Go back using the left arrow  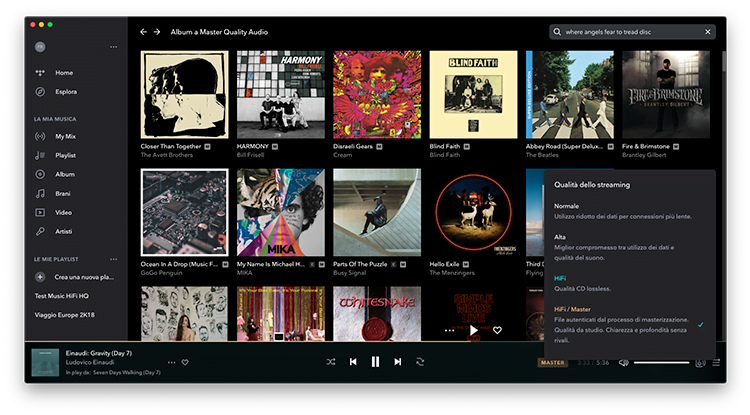[143, 32]
